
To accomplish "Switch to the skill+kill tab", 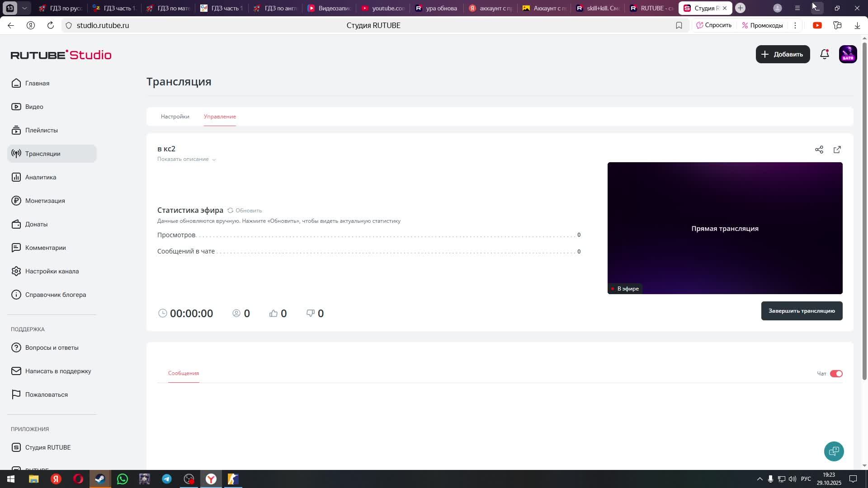I will (x=598, y=8).
